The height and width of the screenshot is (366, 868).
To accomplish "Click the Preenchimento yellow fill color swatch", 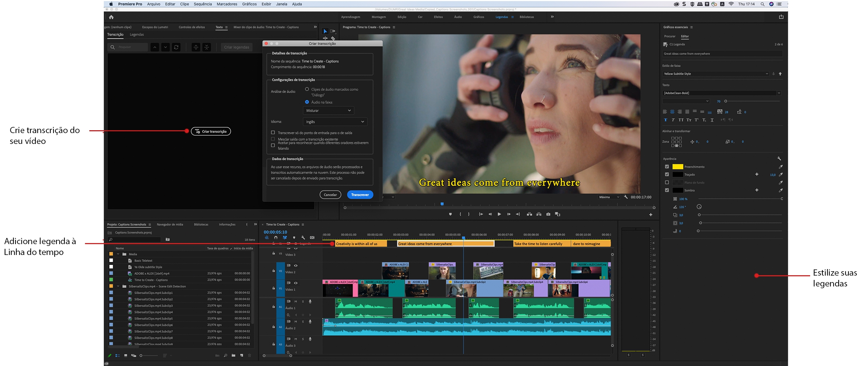I will [x=678, y=167].
